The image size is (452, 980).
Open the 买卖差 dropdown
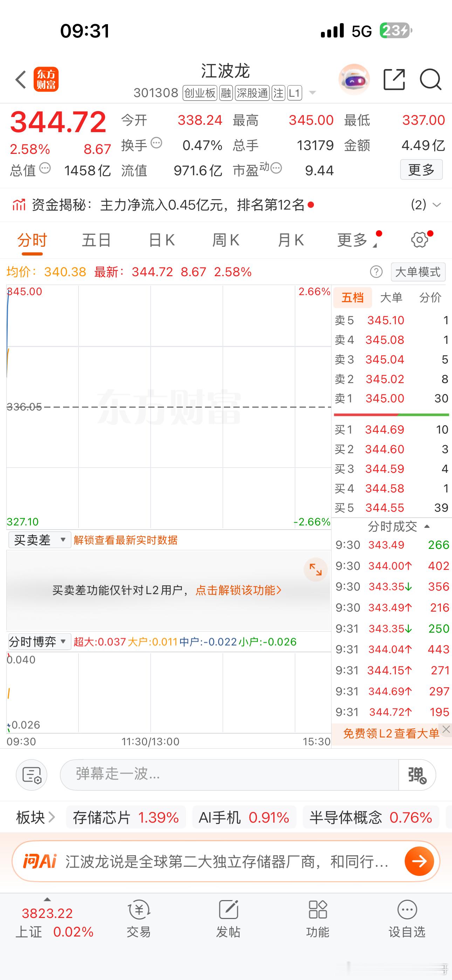click(x=40, y=540)
